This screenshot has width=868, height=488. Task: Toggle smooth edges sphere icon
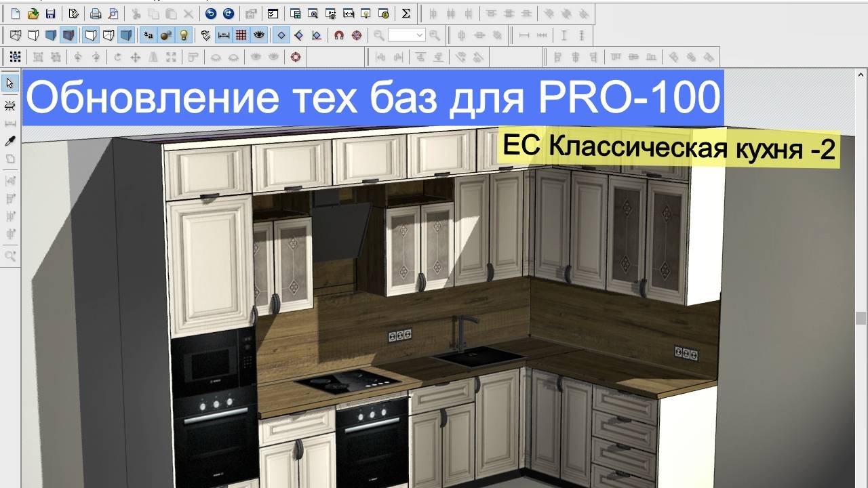pos(165,35)
